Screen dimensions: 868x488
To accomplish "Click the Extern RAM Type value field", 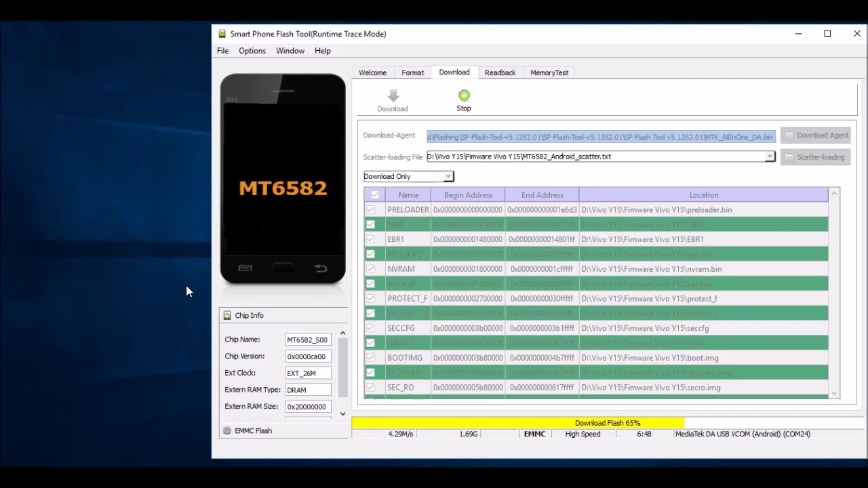I will (x=308, y=390).
